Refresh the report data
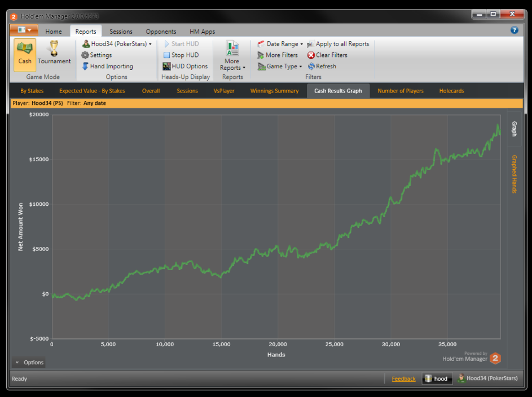The image size is (532, 397). 322,66
